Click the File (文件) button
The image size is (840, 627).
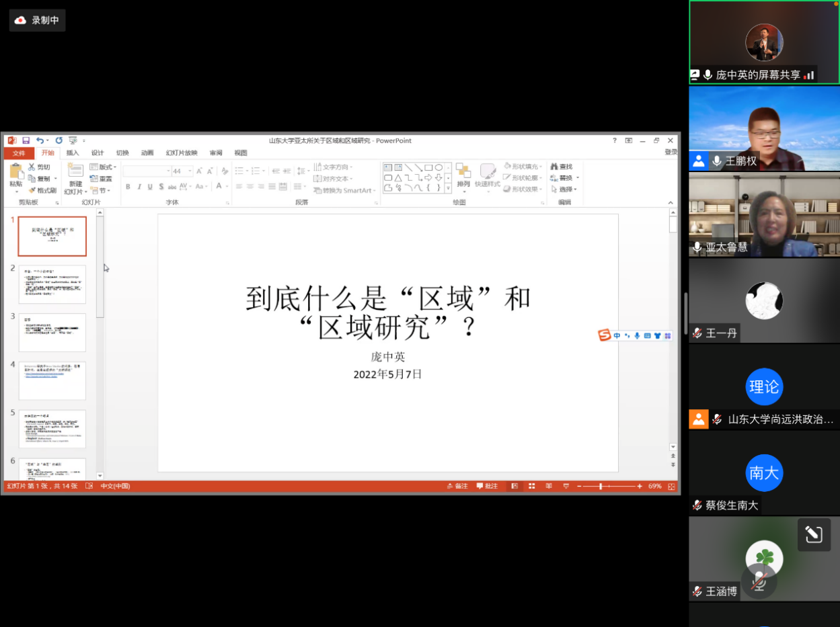[x=18, y=153]
